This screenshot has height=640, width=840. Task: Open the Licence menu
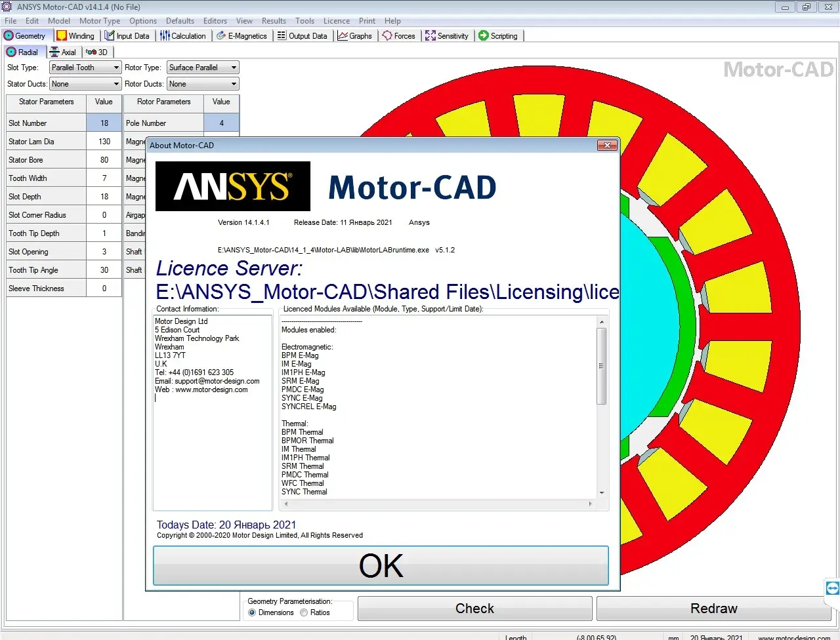337,21
